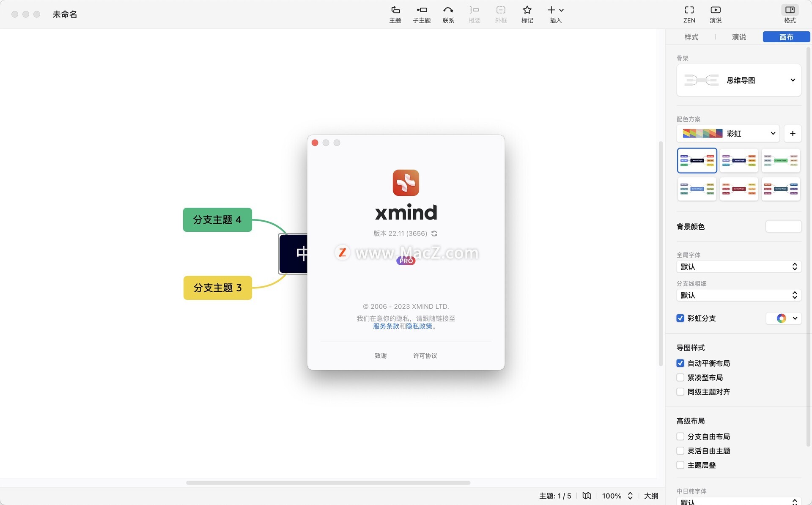Viewport: 812px width, 505px height.
Task: Open the outline view via 大纲
Action: (x=651, y=496)
